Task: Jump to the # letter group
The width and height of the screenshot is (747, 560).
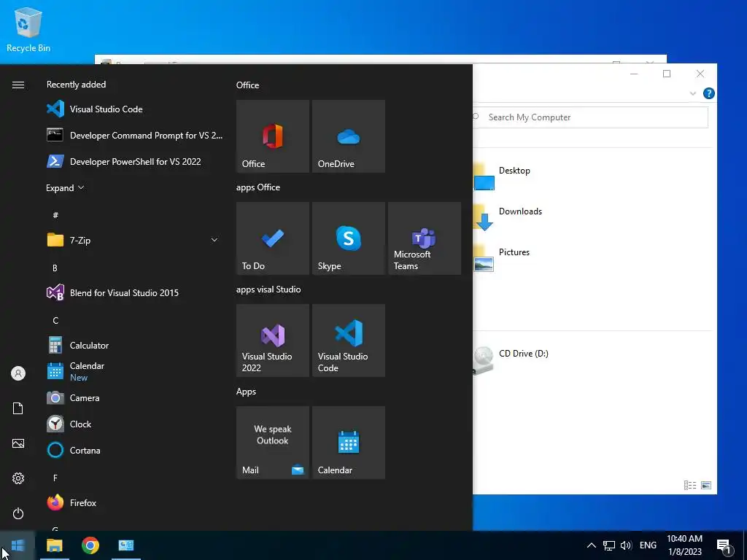Action: [55, 215]
